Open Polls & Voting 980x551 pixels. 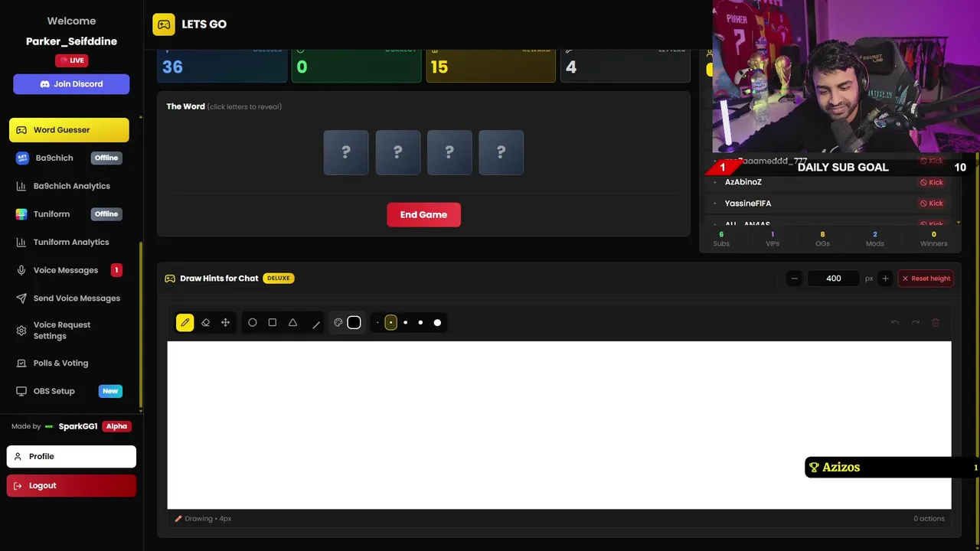(x=69, y=364)
